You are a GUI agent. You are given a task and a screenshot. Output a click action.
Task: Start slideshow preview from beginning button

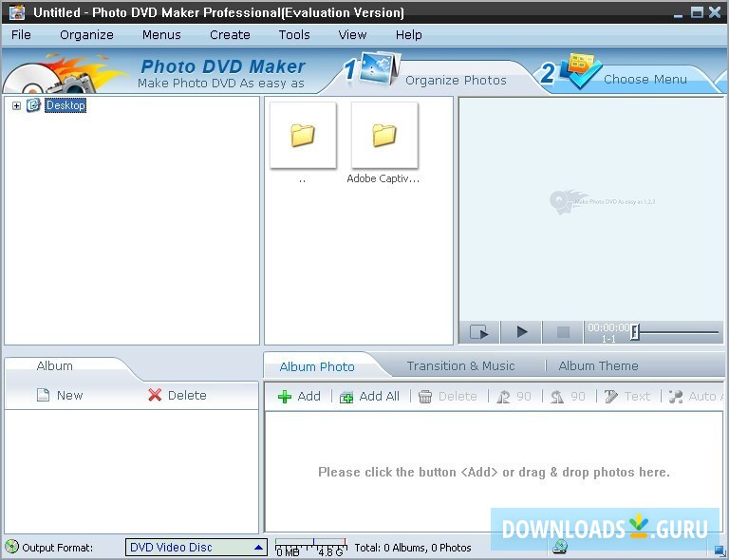point(478,332)
